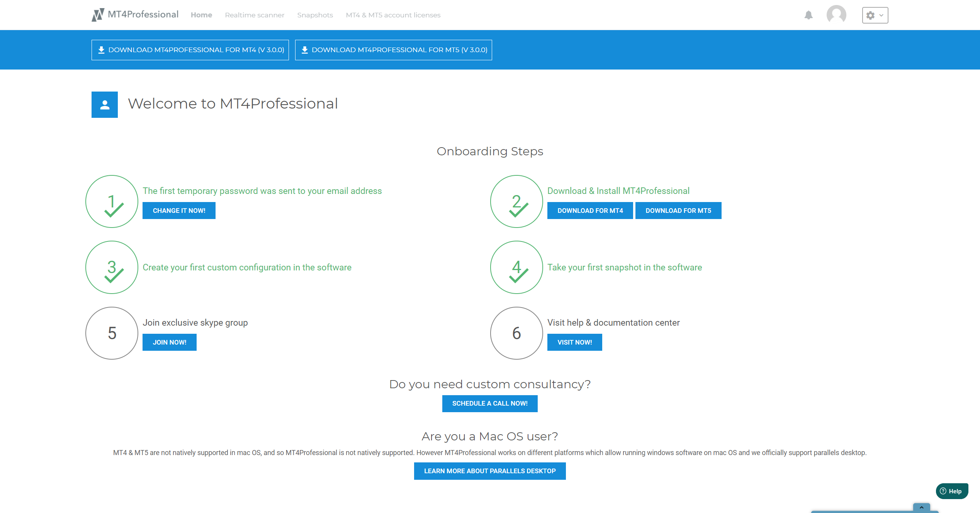Click CHANGE IT NOW password button
This screenshot has height=513, width=980.
(x=178, y=211)
